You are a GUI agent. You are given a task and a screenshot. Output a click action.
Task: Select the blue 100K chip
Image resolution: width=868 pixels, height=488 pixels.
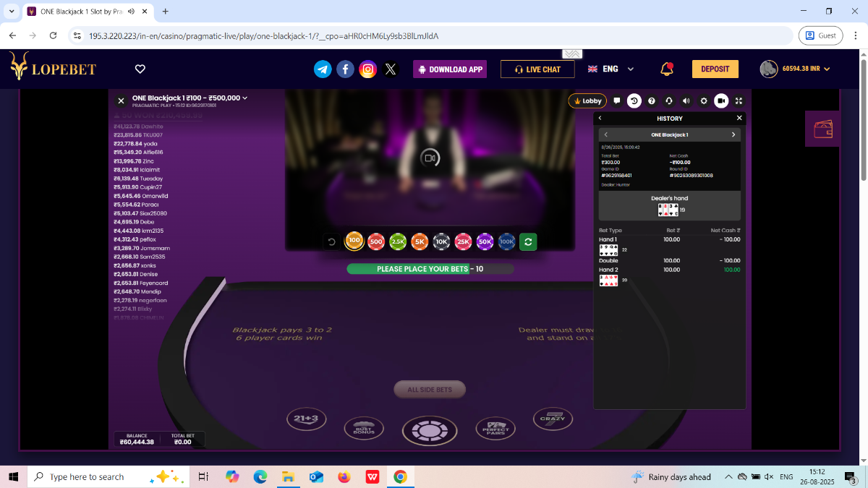point(506,241)
